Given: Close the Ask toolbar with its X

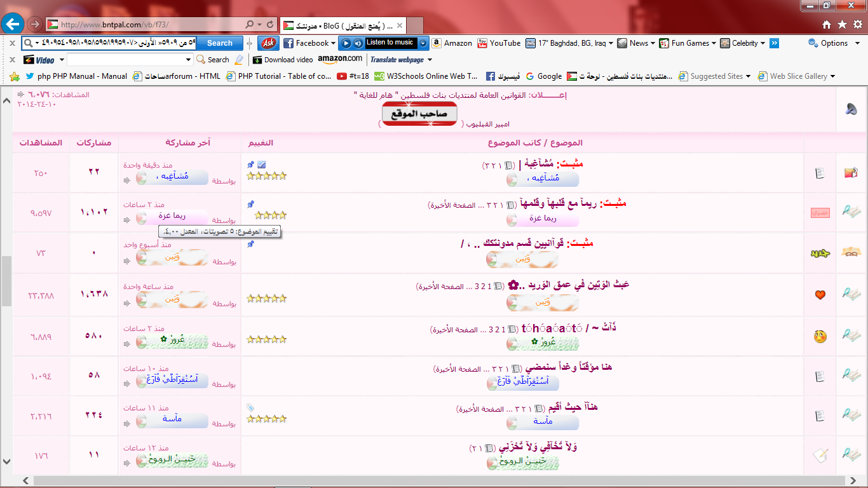Looking at the screenshot, I should 12,43.
